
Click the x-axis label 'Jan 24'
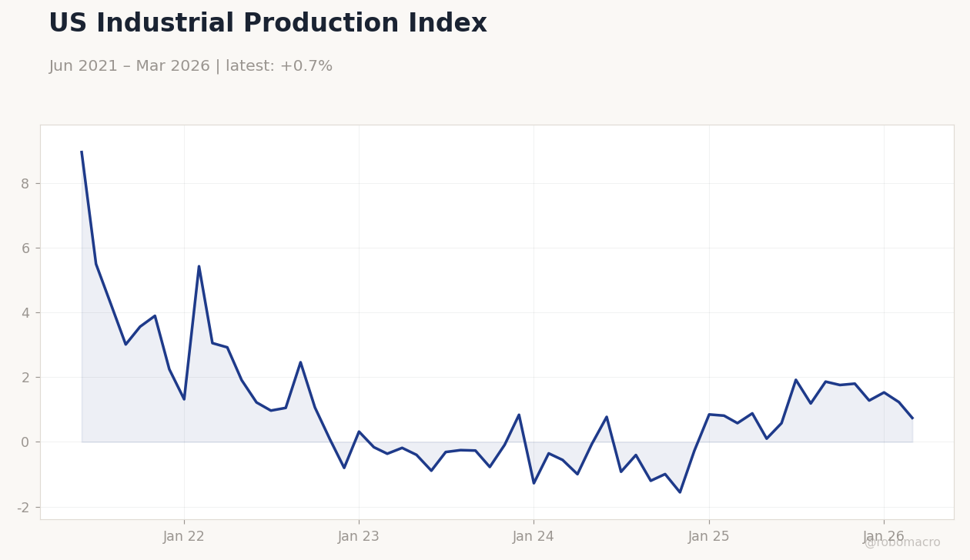[x=533, y=537]
